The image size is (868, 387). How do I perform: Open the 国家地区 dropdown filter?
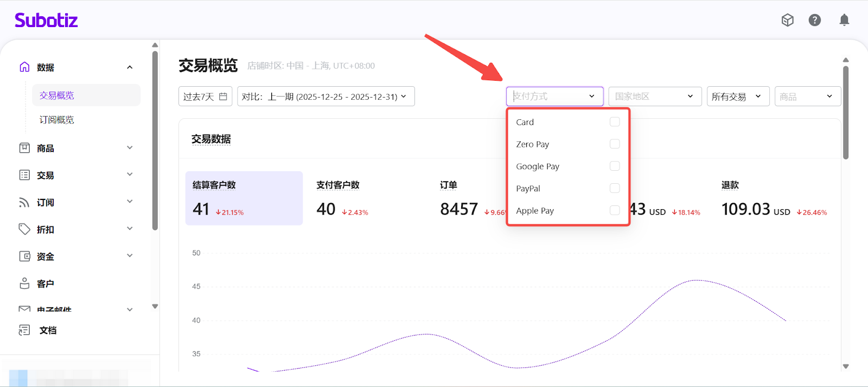[x=655, y=96]
